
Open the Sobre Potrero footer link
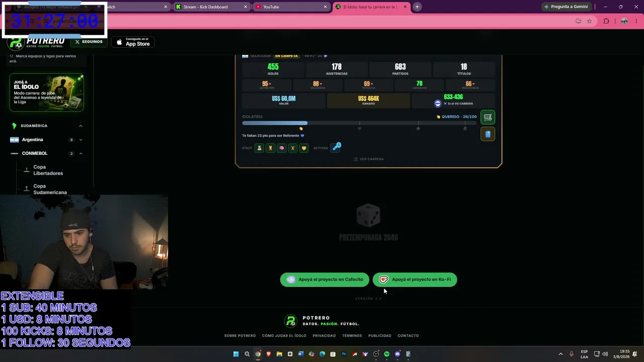(x=240, y=336)
